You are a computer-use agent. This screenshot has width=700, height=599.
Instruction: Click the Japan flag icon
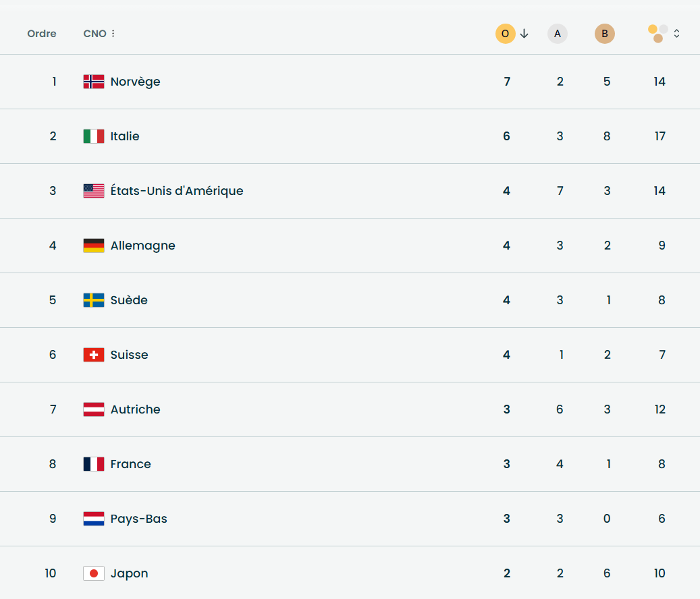(x=94, y=573)
